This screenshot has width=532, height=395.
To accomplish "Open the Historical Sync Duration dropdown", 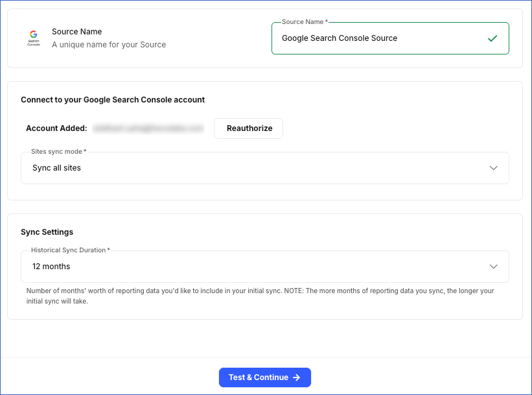I will coord(265,267).
